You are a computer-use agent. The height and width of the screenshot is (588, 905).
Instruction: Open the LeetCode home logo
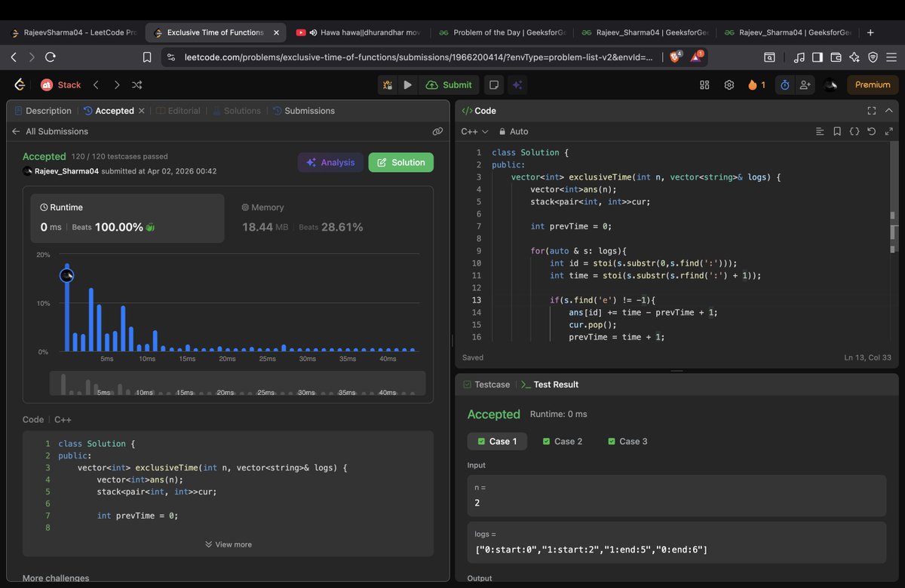tap(20, 85)
